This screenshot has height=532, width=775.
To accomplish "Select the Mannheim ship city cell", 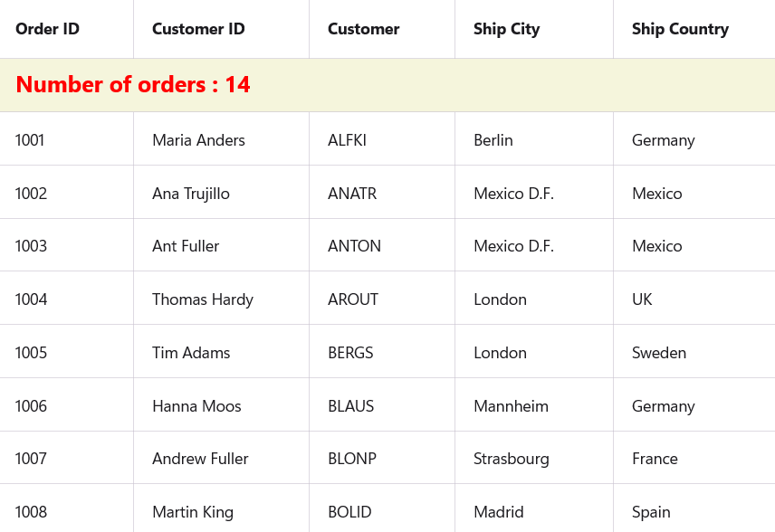I will [511, 406].
